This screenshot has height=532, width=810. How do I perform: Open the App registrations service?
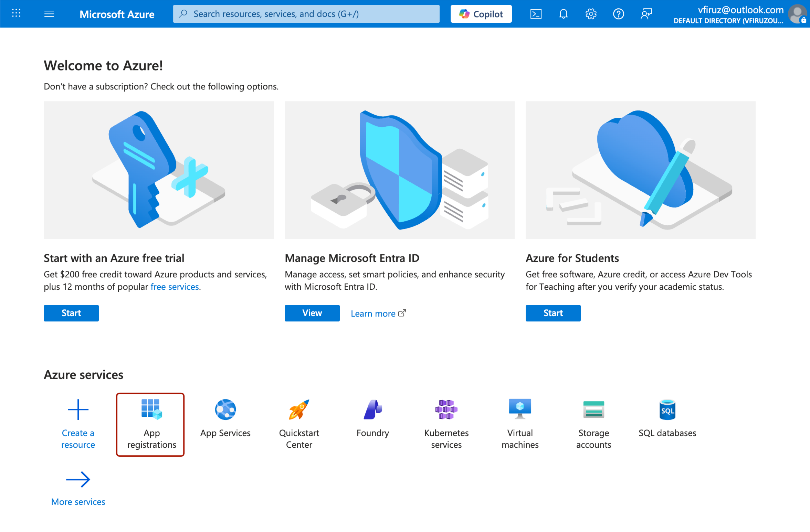pos(151,424)
